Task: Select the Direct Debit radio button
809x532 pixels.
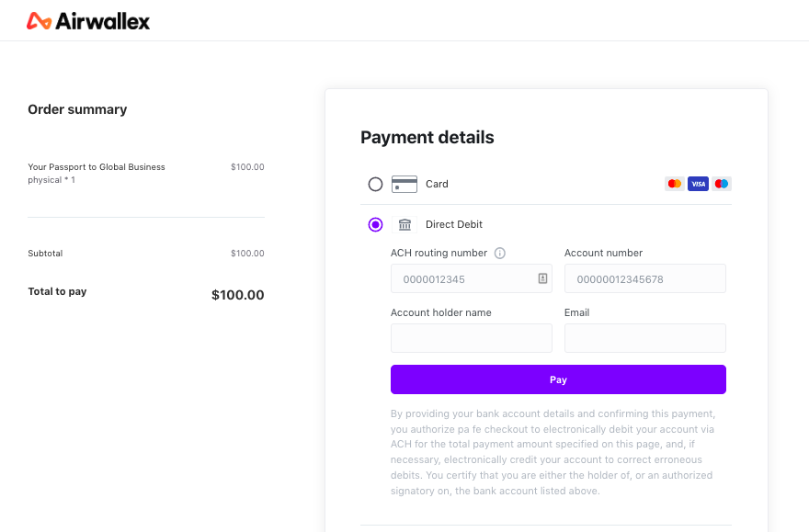Action: tap(375, 225)
